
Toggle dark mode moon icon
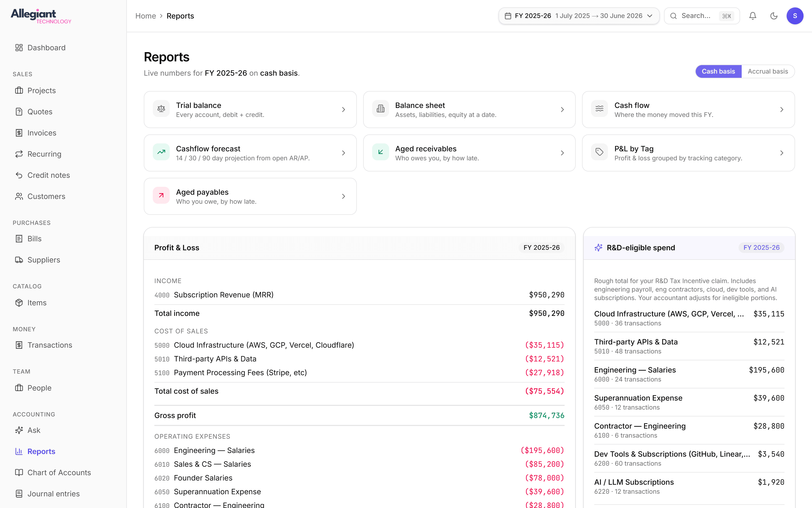(774, 16)
